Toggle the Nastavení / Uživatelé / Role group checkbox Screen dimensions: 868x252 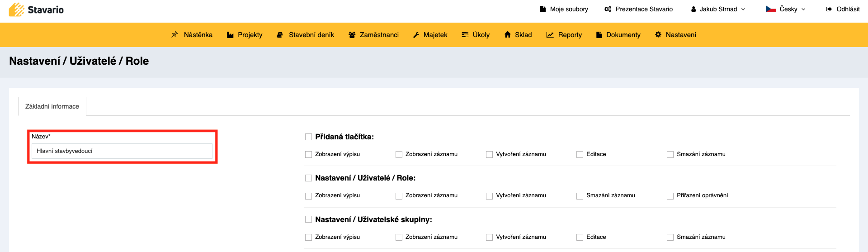click(x=308, y=178)
